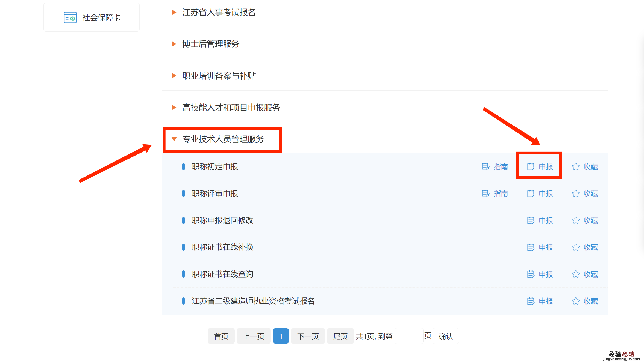Click 指南 guide icon for 职称初定申报
Screen dimensions: 644x364
click(485, 167)
